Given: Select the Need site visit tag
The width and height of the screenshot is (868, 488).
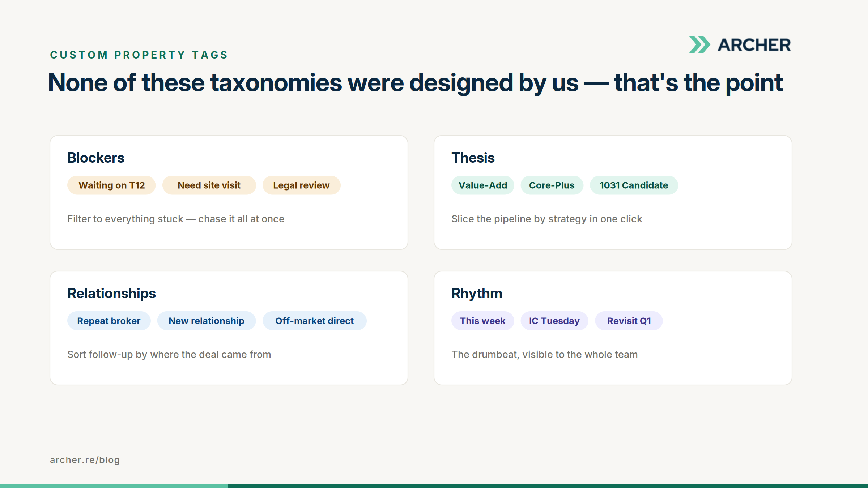Looking at the screenshot, I should click(x=209, y=185).
